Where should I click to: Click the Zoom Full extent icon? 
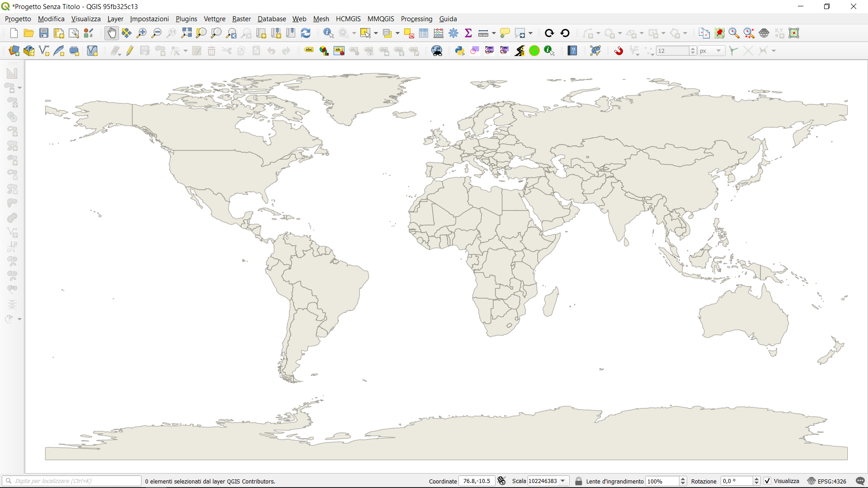coord(186,33)
